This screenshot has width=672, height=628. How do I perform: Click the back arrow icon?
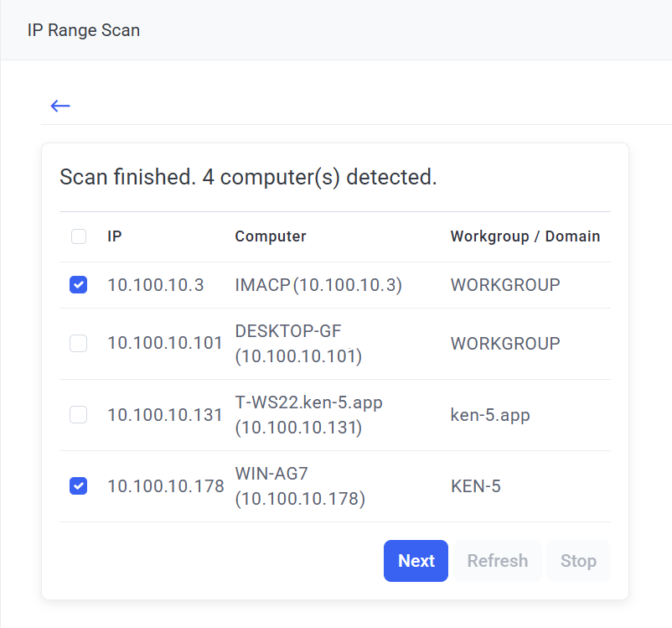pos(60,106)
